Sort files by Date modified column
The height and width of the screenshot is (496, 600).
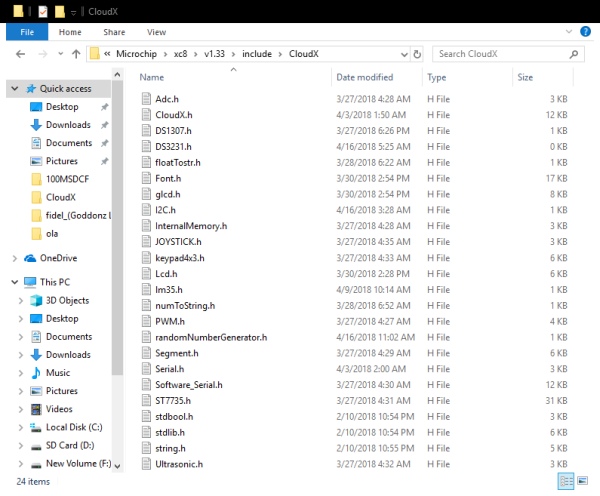click(x=365, y=77)
